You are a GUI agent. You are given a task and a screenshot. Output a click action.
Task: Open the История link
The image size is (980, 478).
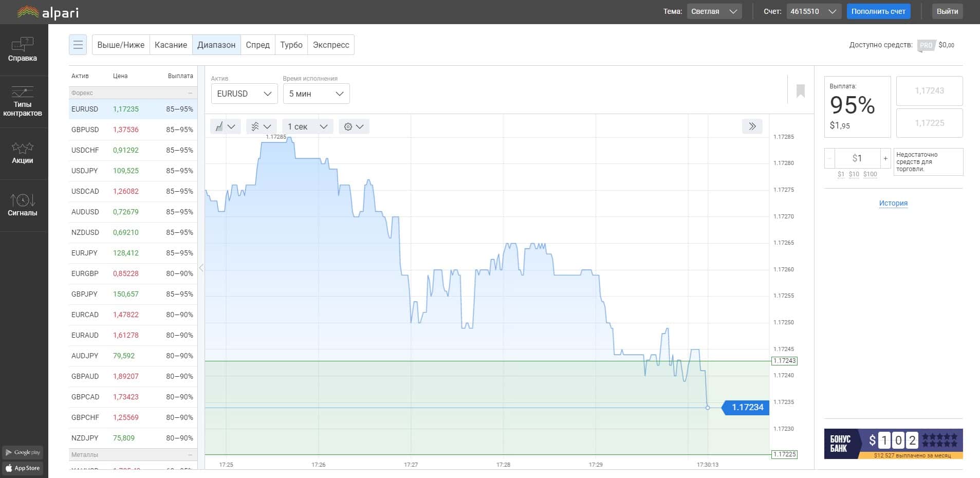pyautogui.click(x=893, y=203)
